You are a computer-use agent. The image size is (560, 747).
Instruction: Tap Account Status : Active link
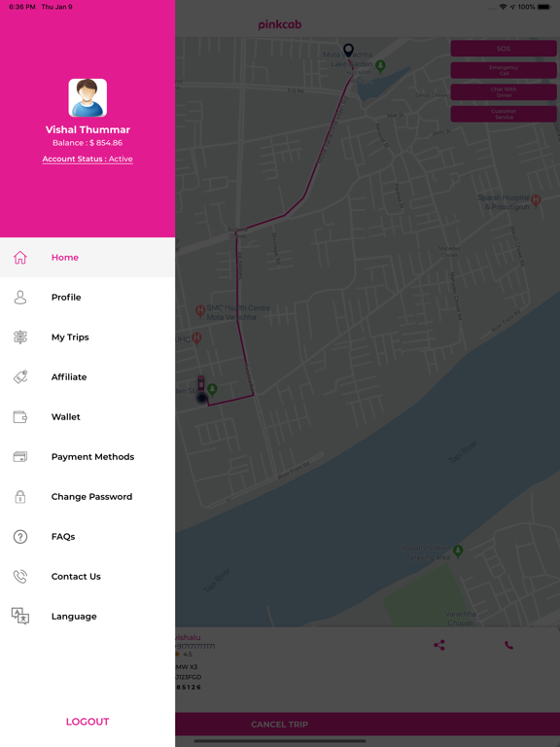pos(87,160)
